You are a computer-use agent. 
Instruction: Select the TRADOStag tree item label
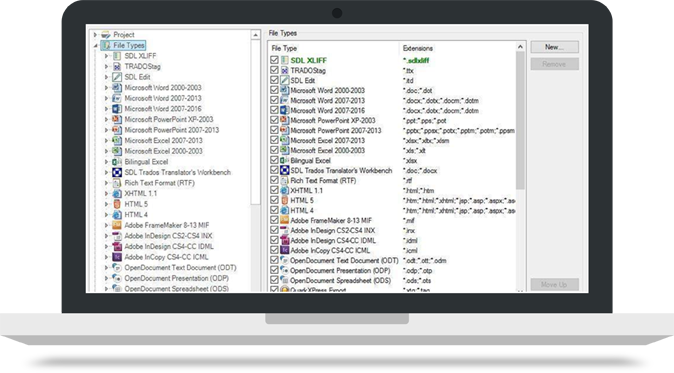pyautogui.click(x=142, y=67)
